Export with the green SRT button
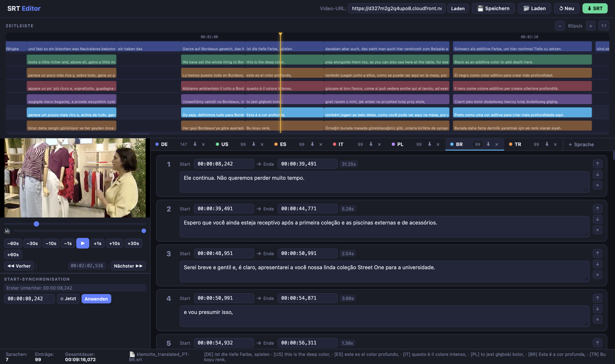This screenshot has width=615, height=364. pos(595,8)
